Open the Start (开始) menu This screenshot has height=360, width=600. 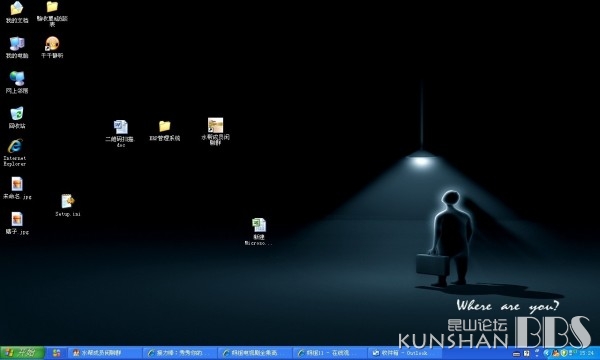tap(22, 352)
